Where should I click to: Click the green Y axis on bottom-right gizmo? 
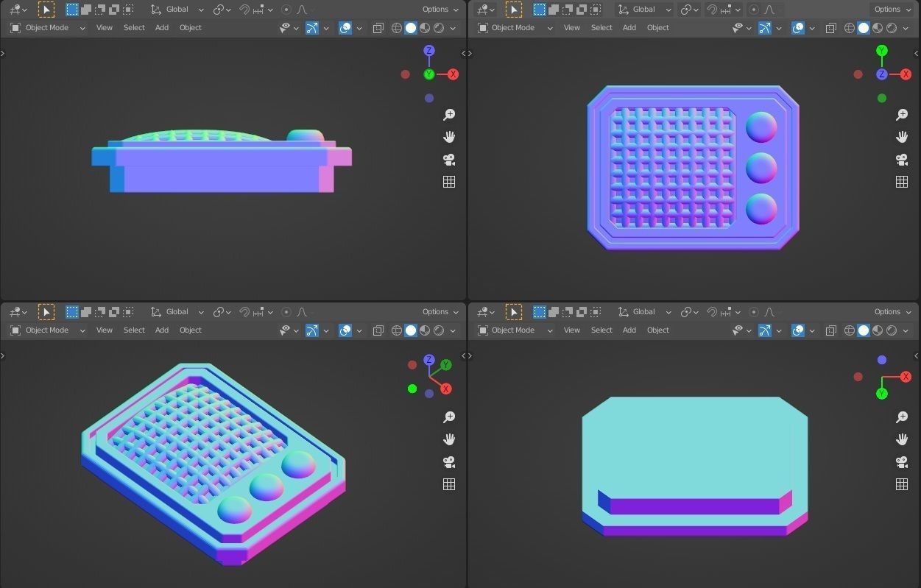(882, 394)
